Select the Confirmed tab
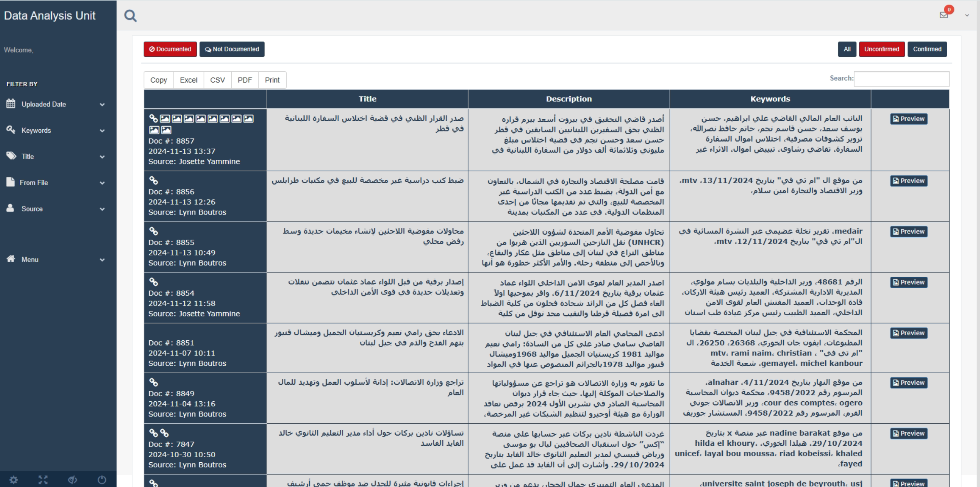This screenshot has width=980, height=487. pos(927,49)
